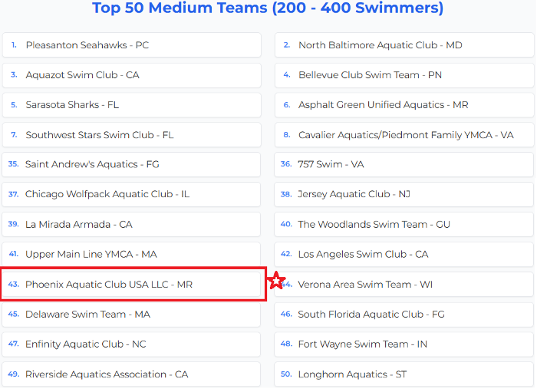Open Cavalier Aquatics/Piedmont Family YMCA - VA
Screen dimensions: 537x392
[x=406, y=135]
